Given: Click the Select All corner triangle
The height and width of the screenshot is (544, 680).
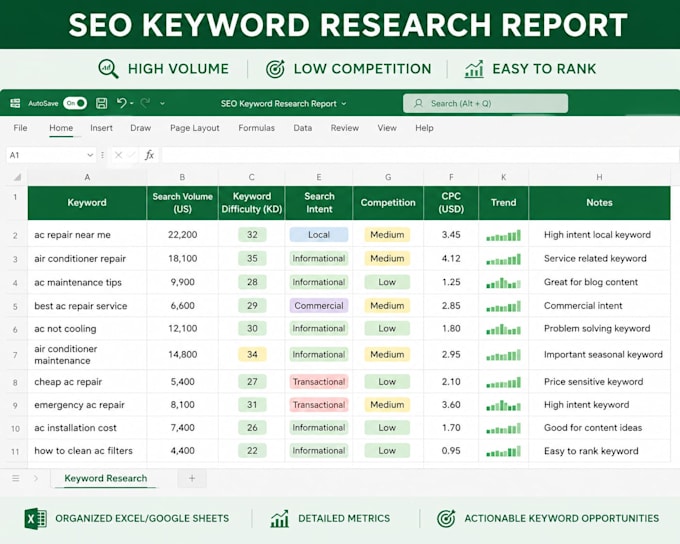Looking at the screenshot, I should (x=17, y=177).
